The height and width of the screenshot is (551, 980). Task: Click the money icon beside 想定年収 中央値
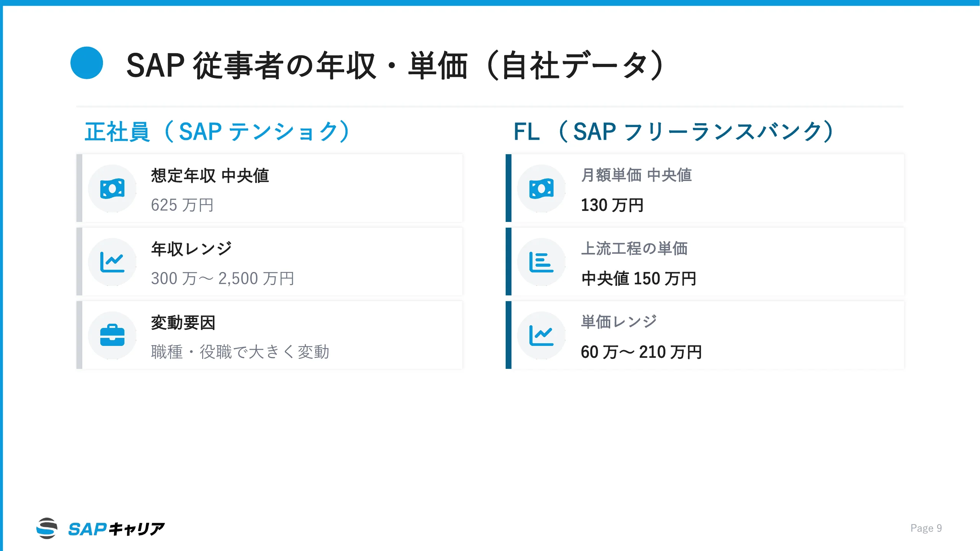112,189
